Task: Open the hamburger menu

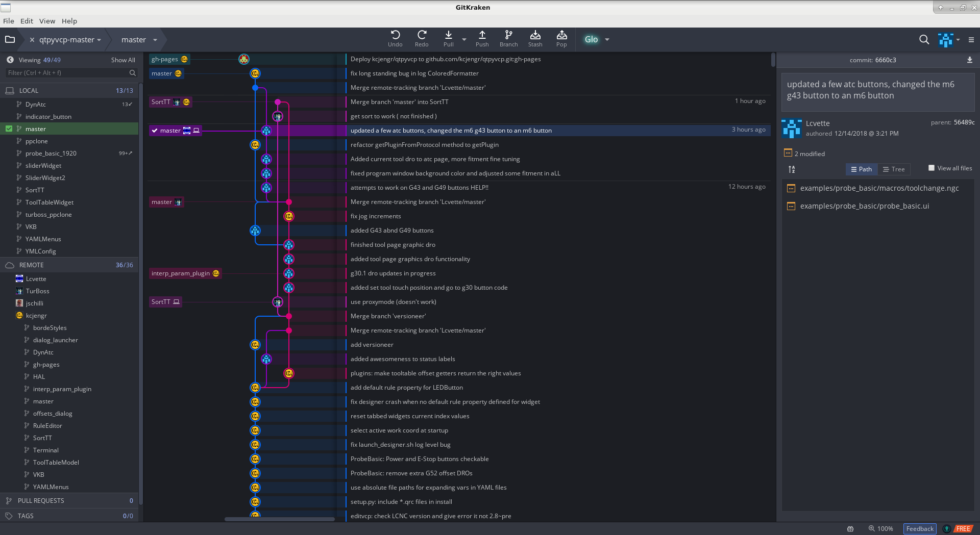Action: [x=971, y=40]
